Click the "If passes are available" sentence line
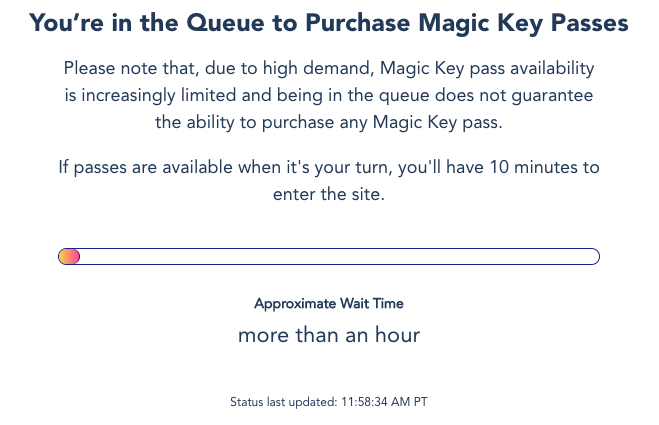The width and height of the screenshot is (659, 425). pyautogui.click(x=329, y=167)
